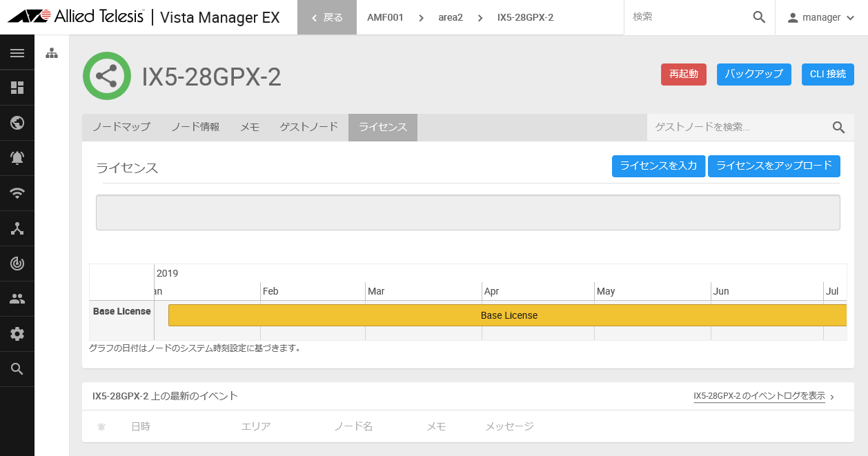Viewport: 868px width, 456px height.
Task: Go to AMF001 in the breadcrumb
Action: 386,17
